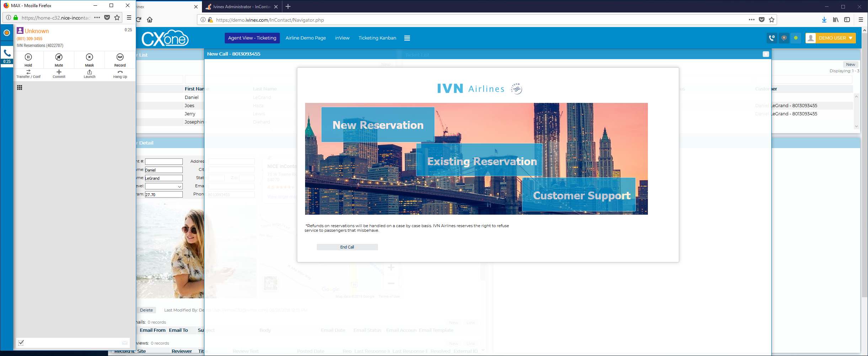The image size is (868, 356).
Task: Open inView menu item
Action: (342, 38)
